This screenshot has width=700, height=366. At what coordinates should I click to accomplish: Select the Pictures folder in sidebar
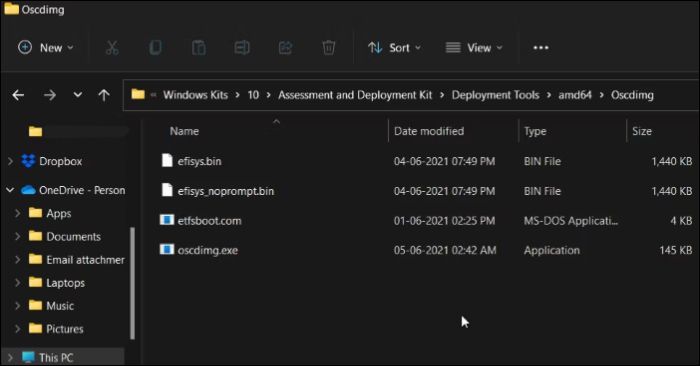tap(65, 329)
